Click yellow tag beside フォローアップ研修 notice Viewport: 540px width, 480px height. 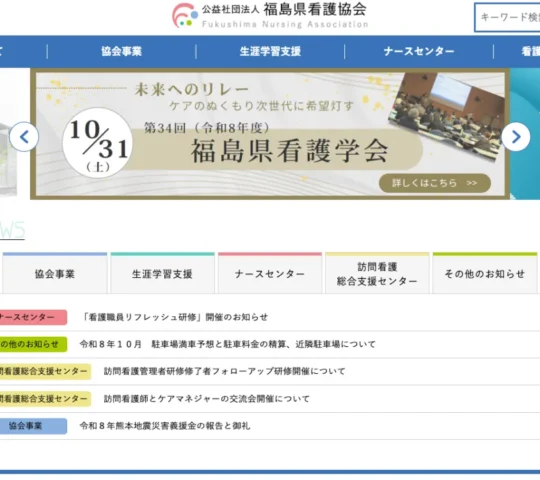click(45, 371)
